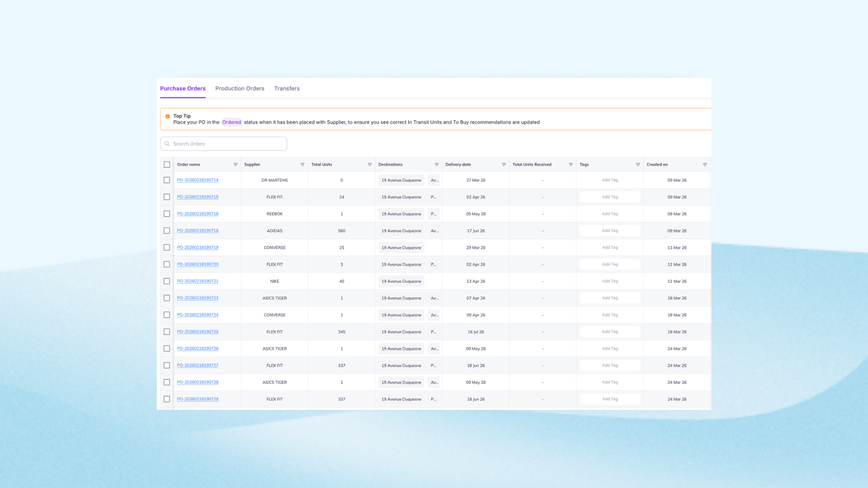Open the Total Units column filter icon
The height and width of the screenshot is (488, 868).
pyautogui.click(x=369, y=165)
